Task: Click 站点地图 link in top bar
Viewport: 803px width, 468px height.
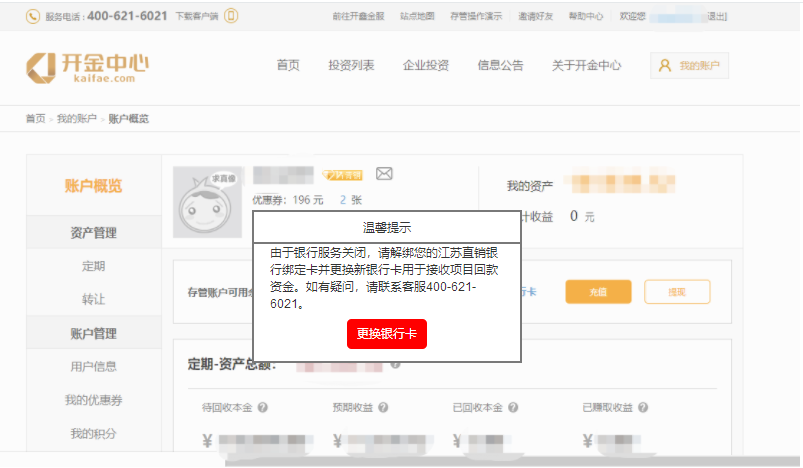Action: pos(417,17)
